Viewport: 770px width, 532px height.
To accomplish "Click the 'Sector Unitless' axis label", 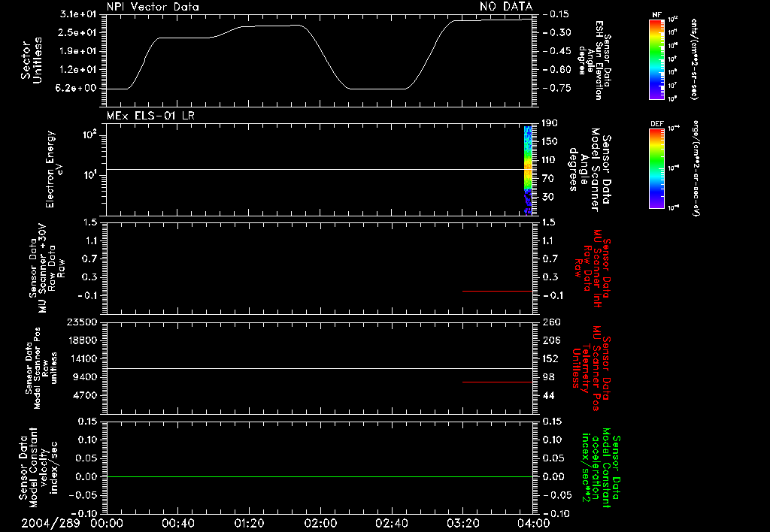I will (x=32, y=60).
